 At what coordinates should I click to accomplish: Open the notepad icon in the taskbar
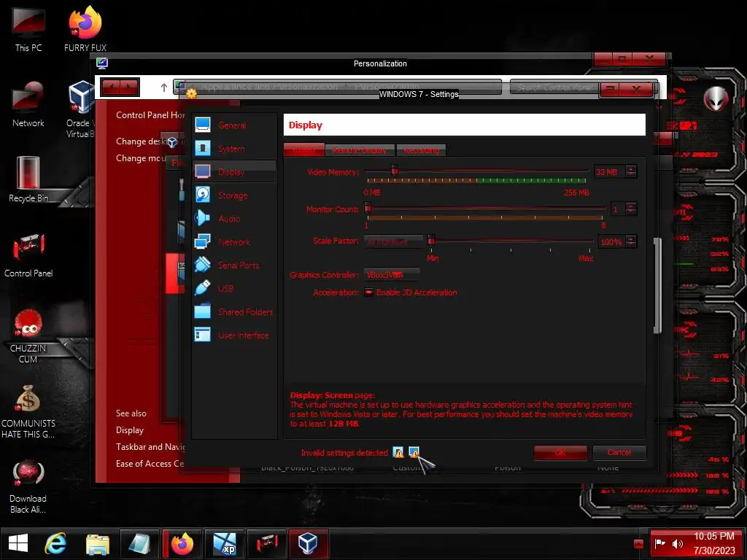(139, 543)
